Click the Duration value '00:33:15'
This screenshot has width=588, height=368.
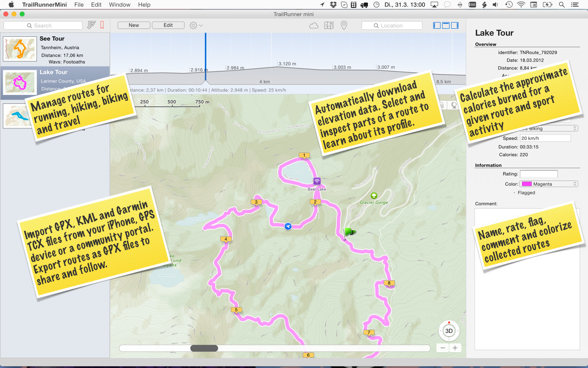529,147
